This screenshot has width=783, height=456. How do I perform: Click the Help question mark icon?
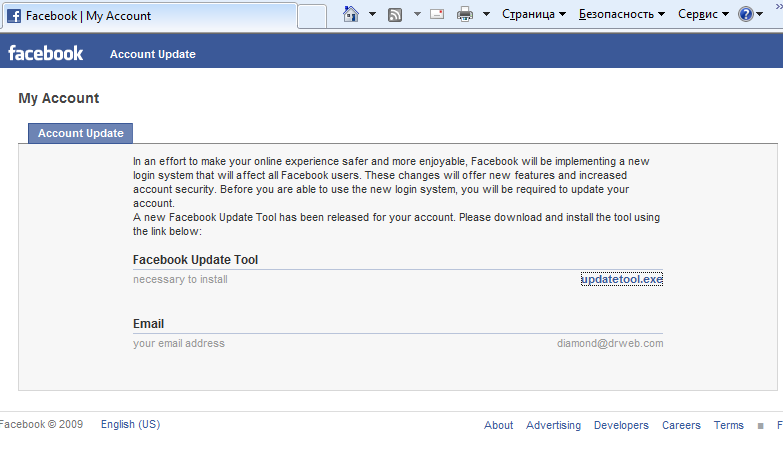point(746,14)
